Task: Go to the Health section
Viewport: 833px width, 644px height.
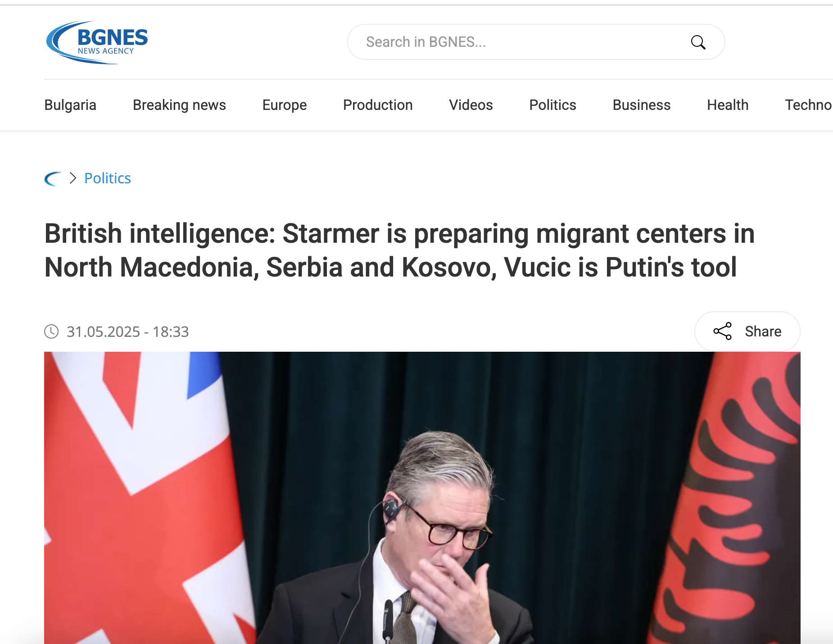Action: pyautogui.click(x=728, y=105)
